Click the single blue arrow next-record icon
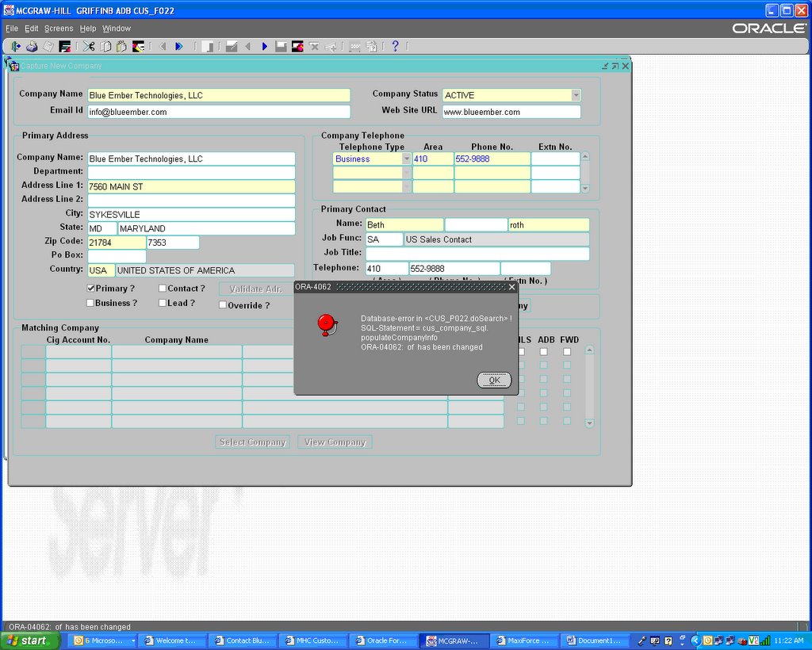 (x=265, y=47)
